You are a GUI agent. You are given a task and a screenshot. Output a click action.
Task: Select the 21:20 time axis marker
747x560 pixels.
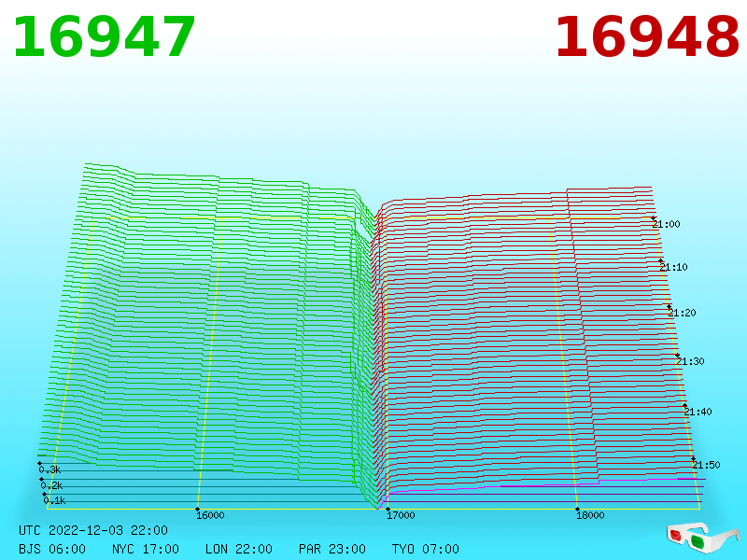[683, 313]
